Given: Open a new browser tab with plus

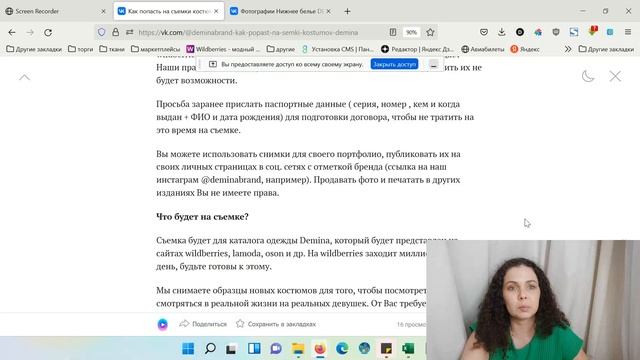Looking at the screenshot, I should [347, 11].
